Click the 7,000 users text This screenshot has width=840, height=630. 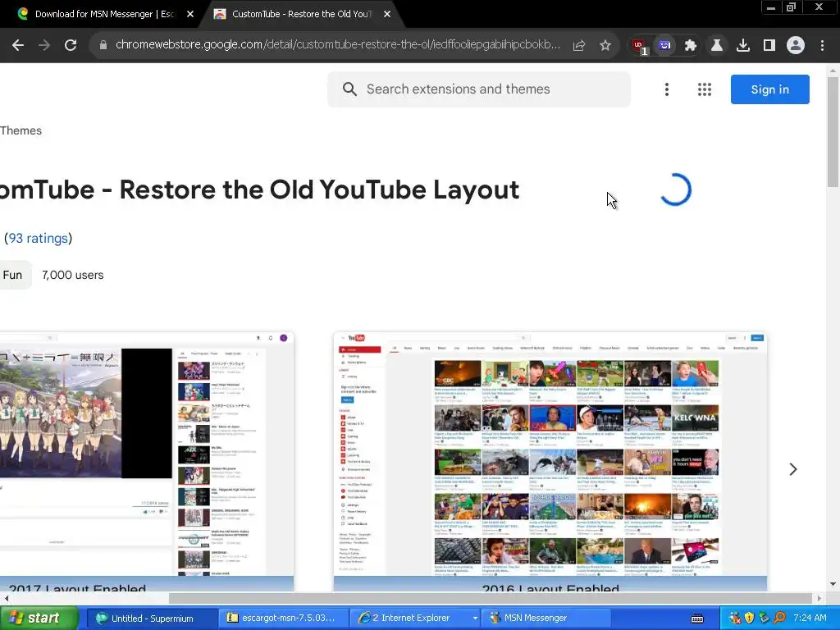coord(73,275)
